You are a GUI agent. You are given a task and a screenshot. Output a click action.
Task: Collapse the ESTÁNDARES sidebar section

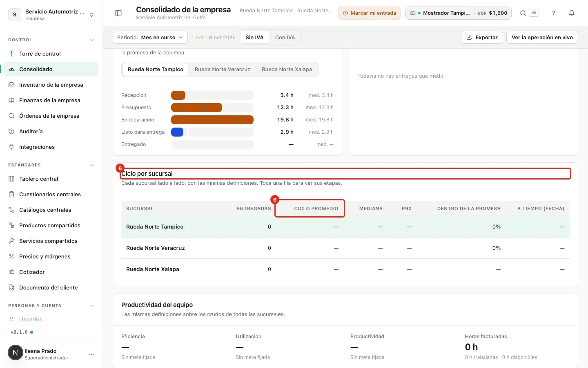[x=92, y=165]
